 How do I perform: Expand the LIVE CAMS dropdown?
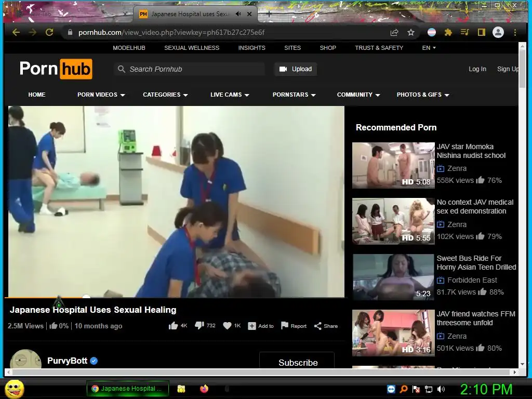[230, 95]
